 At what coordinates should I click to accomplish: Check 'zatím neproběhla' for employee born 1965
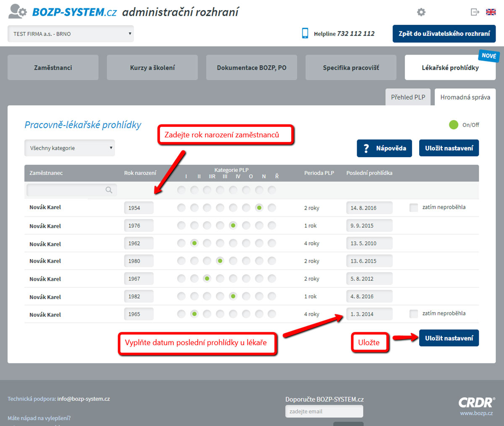click(414, 313)
